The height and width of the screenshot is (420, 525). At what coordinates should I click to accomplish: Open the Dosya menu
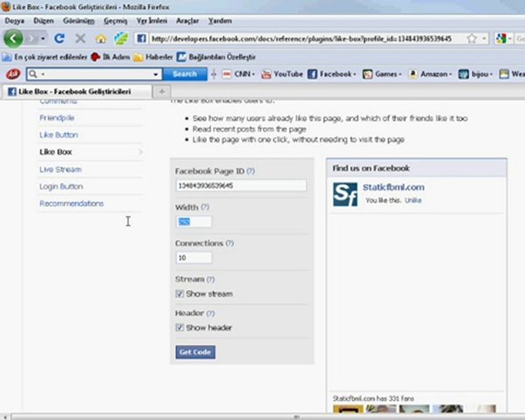(x=15, y=21)
